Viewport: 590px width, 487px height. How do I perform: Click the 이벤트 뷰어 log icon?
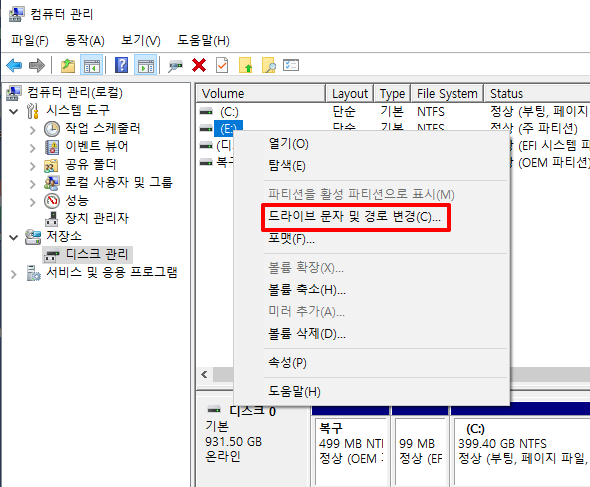click(x=52, y=147)
